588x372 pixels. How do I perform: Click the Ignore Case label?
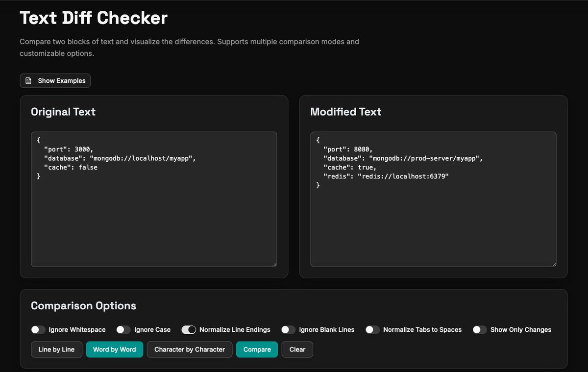point(152,330)
